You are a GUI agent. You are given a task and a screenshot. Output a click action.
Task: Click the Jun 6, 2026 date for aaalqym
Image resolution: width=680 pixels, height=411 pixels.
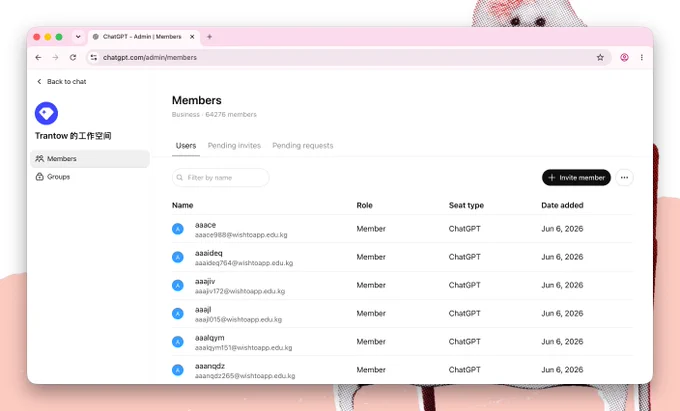coord(562,342)
